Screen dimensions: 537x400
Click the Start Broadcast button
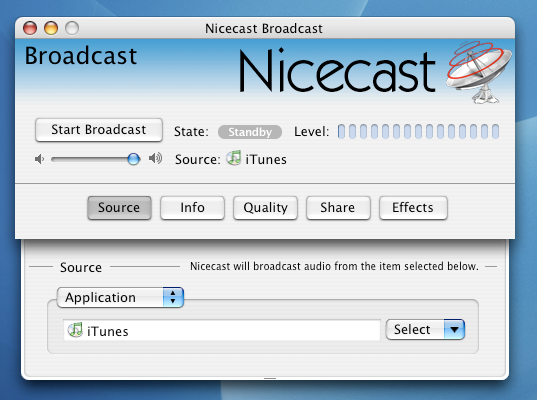99,130
